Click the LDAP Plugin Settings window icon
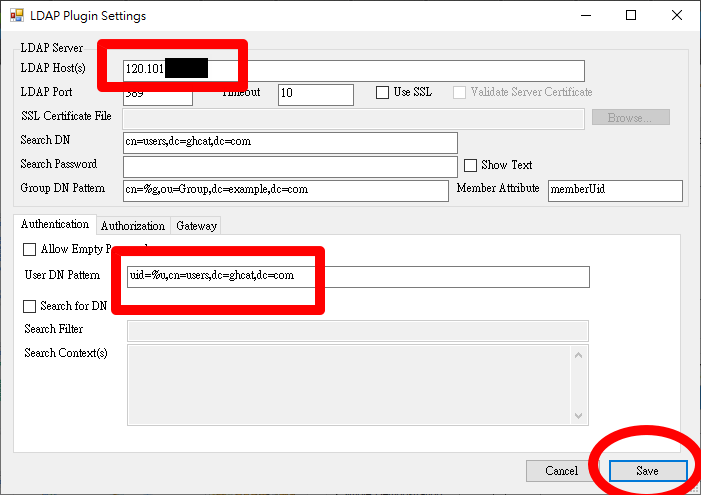This screenshot has width=701, height=495. 17,16
